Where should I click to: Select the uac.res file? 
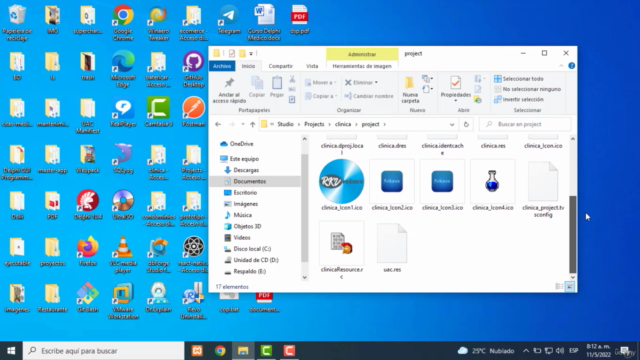coord(392,247)
